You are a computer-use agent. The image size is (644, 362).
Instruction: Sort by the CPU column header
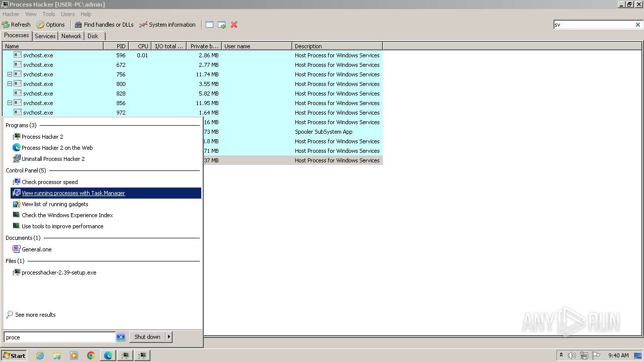140,46
